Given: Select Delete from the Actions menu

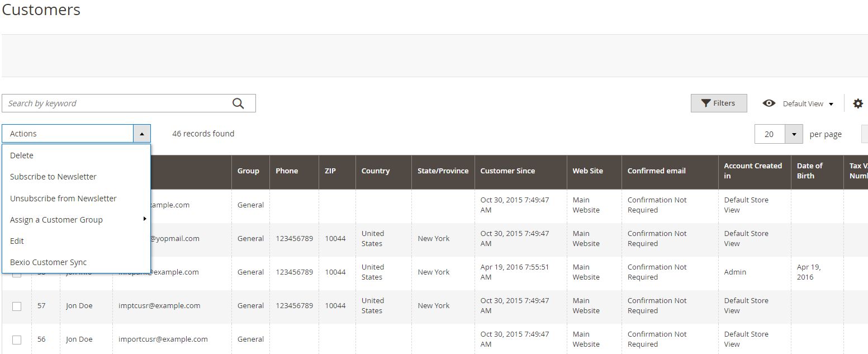Looking at the screenshot, I should pos(22,155).
